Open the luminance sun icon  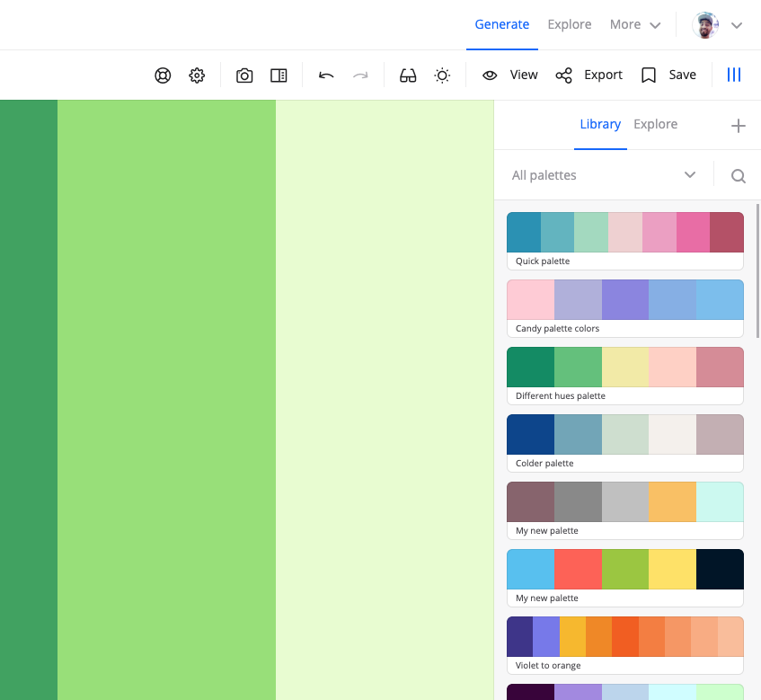[x=442, y=75]
